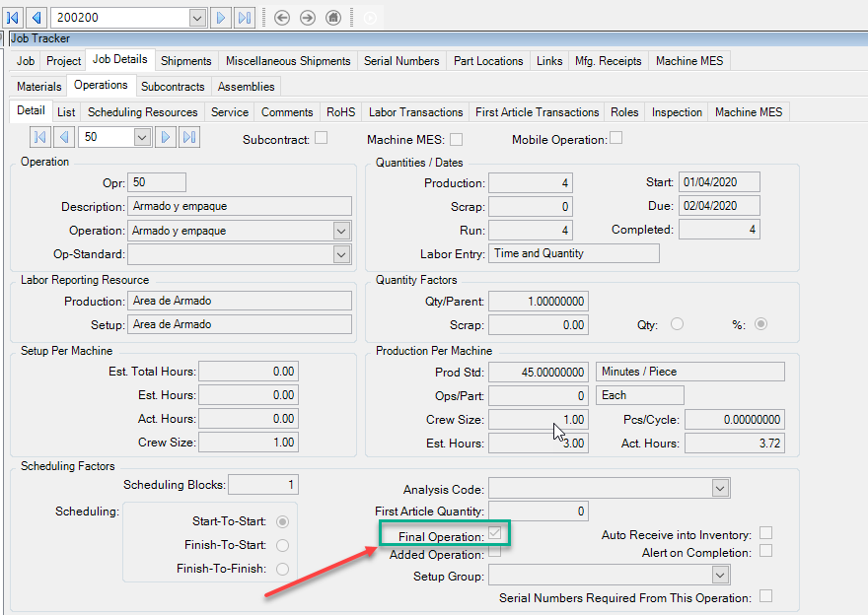Screen dimensions: 868x615
Task: Open the Op-Standard dropdown
Action: coord(341,254)
